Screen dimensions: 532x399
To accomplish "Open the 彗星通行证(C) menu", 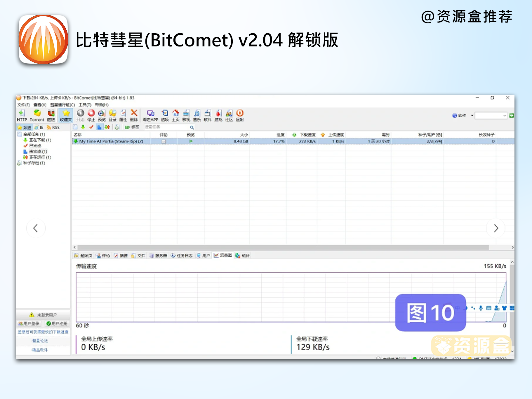I will 62,105.
